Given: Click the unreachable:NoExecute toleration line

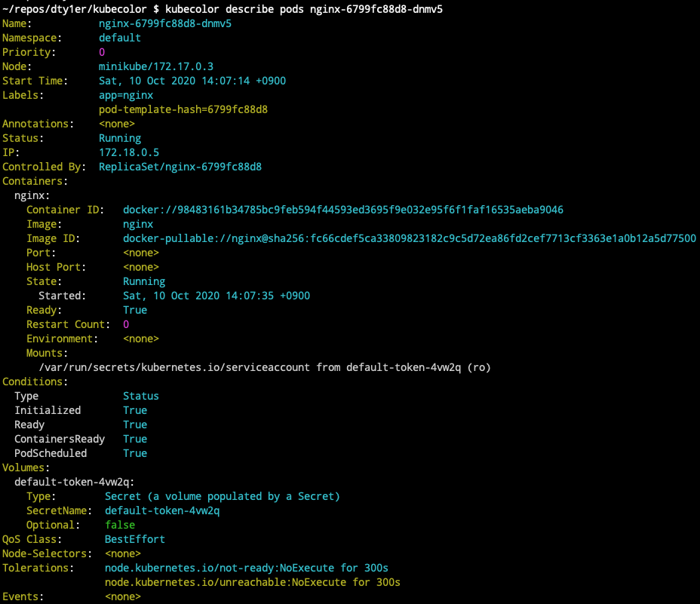Looking at the screenshot, I should coord(253,582).
